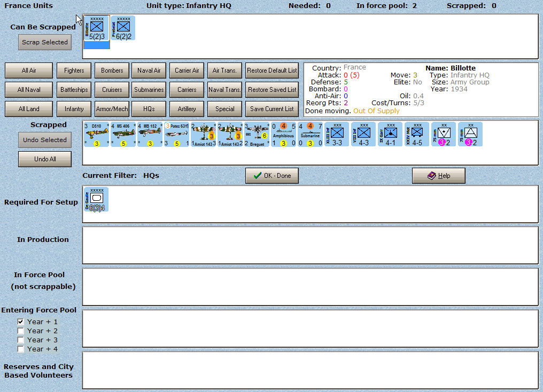This screenshot has height=392, width=543.
Task: Show Air Trans. units
Action: click(x=224, y=70)
